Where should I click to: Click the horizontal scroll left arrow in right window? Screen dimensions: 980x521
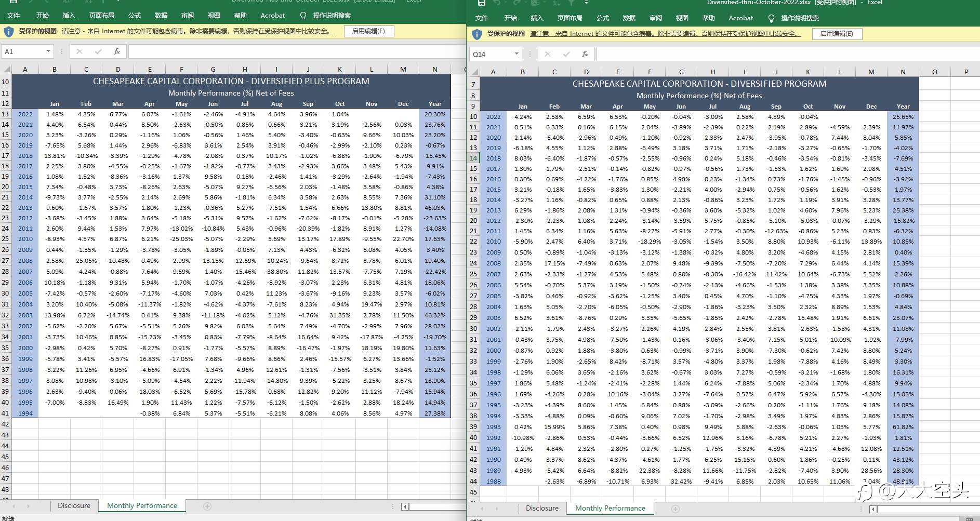coord(873,509)
